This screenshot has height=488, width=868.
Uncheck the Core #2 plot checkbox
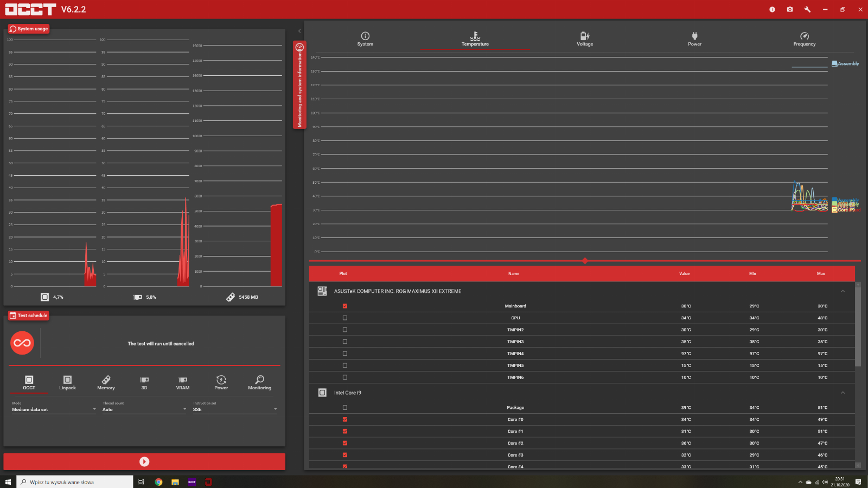tap(345, 443)
